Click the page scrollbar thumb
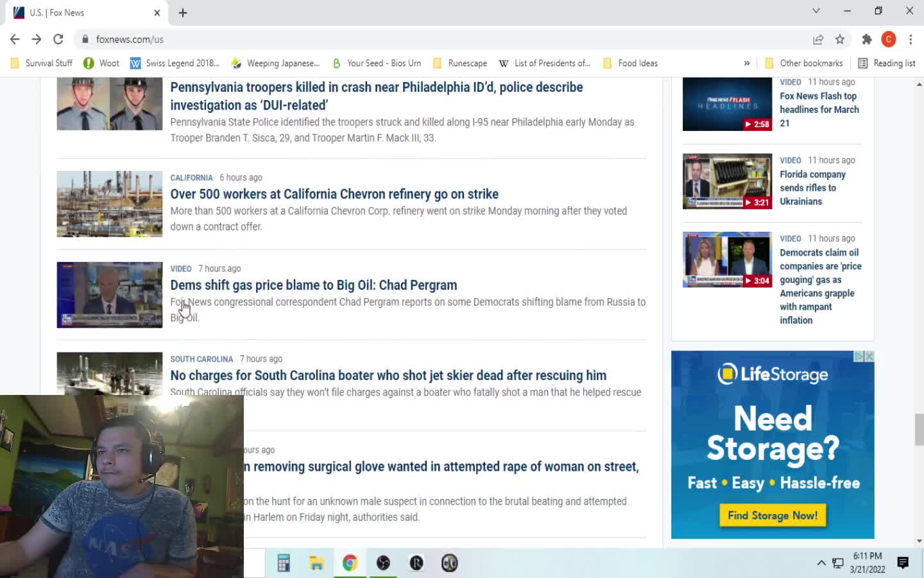 point(919,430)
